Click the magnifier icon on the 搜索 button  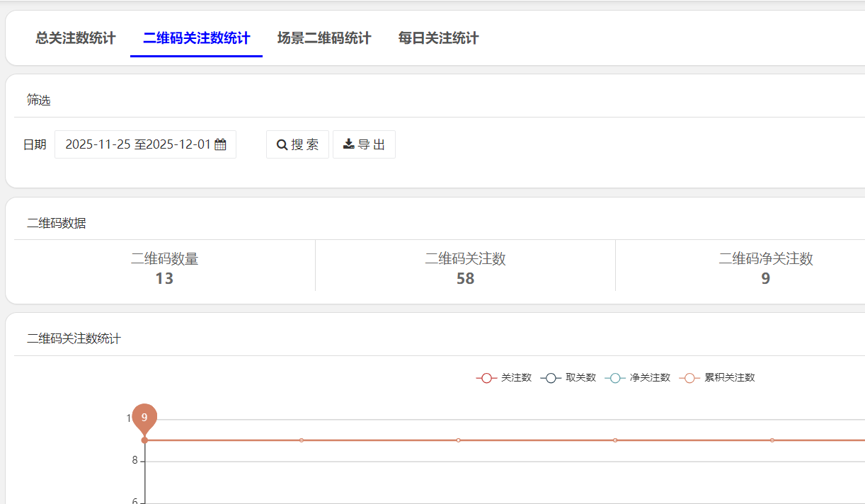pos(282,144)
